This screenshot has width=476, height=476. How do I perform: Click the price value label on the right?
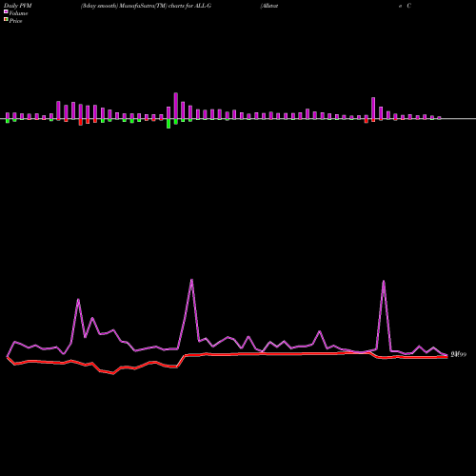(x=459, y=354)
